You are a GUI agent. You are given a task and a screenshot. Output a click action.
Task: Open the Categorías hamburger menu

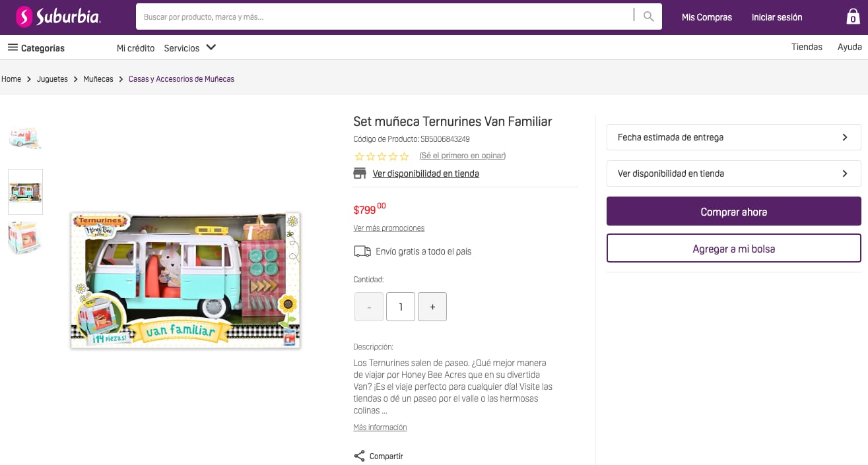pos(13,47)
